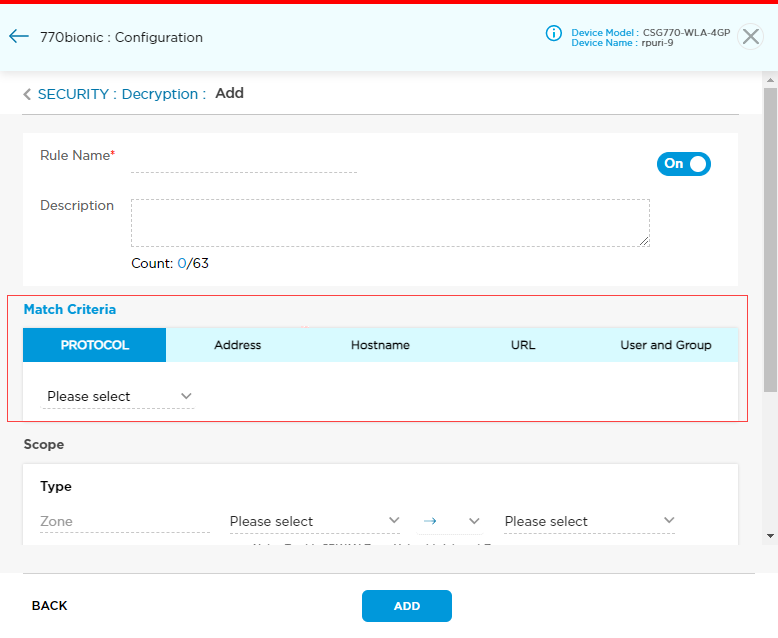Open the source zone Please select dropdown
This screenshot has width=778, height=638.
pos(315,521)
